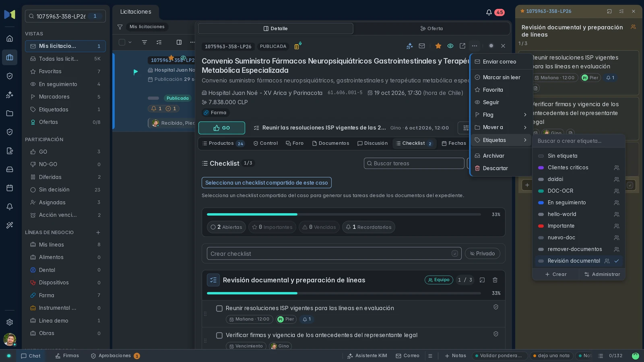644x362 pixels.
Task: Open the dropdown arrow beside select-all checkbox
Action: click(x=130, y=42)
